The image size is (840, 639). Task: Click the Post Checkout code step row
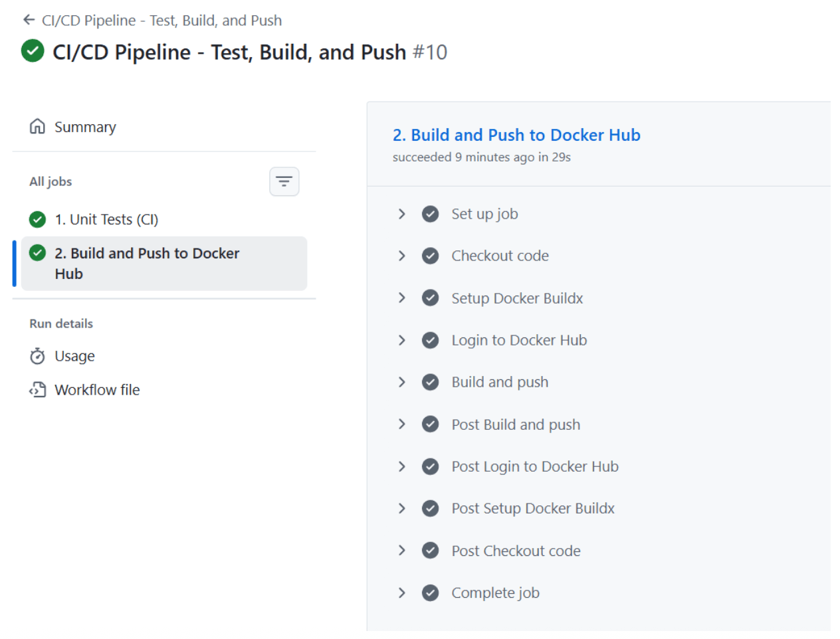pos(516,551)
